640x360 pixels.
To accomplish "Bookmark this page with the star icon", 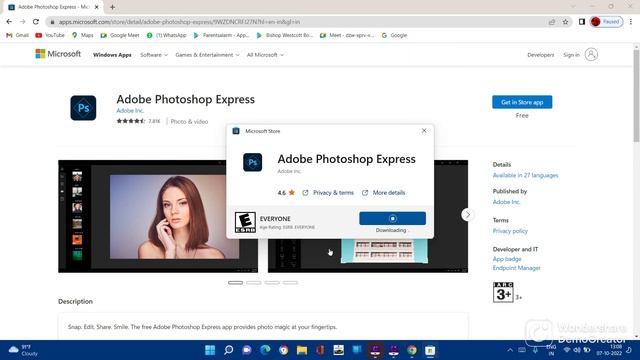I will (x=565, y=22).
